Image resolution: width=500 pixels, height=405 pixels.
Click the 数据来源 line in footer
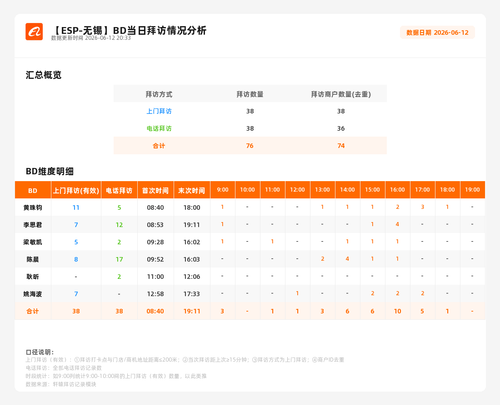pyautogui.click(x=61, y=384)
